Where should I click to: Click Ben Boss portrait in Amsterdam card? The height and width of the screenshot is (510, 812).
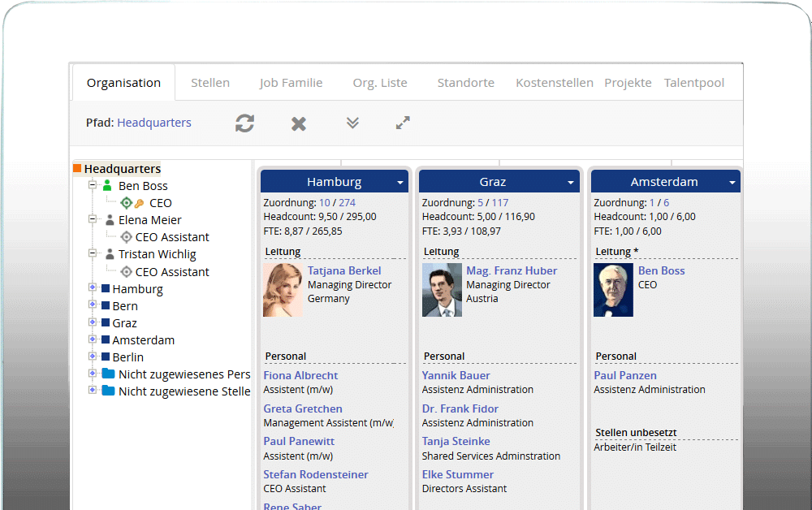coord(613,290)
